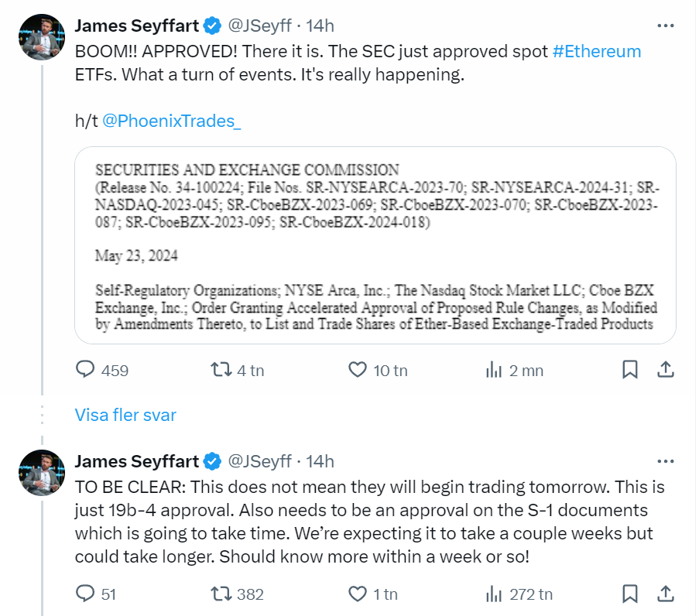Reply to the APPROVED Ethereum ETF tweet
Screen dimensions: 699x616
(85, 370)
